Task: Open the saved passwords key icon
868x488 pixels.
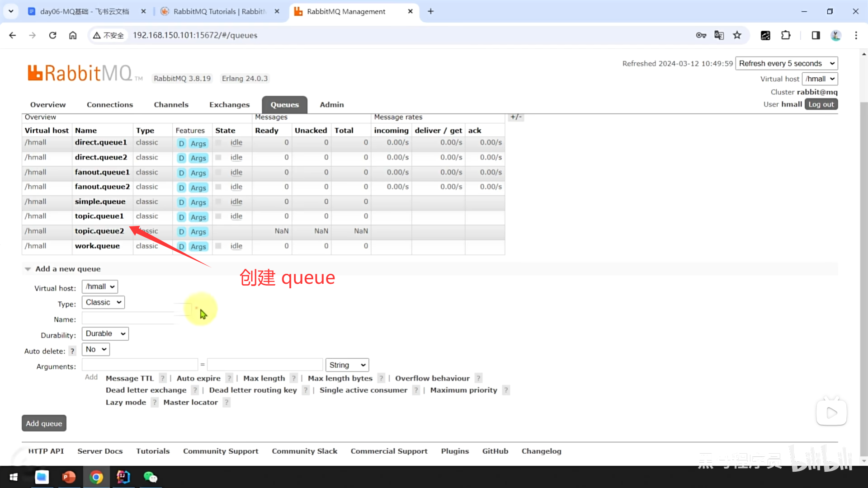Action: [701, 35]
